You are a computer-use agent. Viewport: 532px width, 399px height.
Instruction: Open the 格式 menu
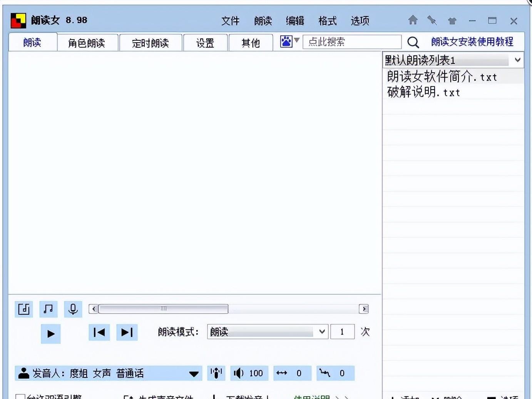click(328, 21)
